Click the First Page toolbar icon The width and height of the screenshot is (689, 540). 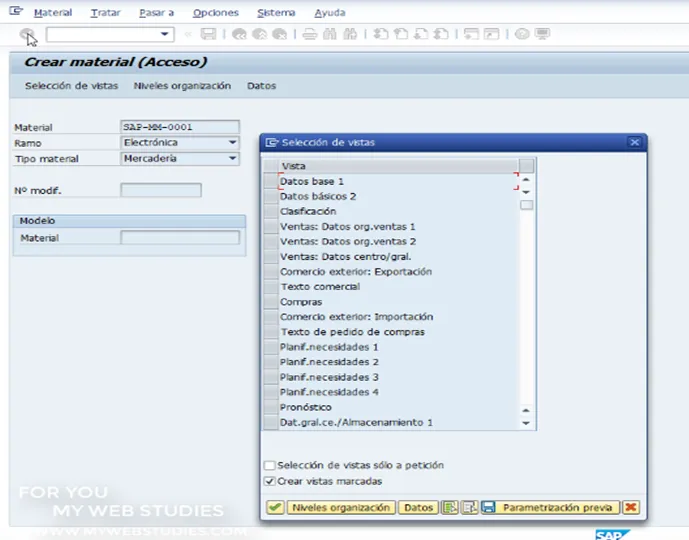click(381, 34)
